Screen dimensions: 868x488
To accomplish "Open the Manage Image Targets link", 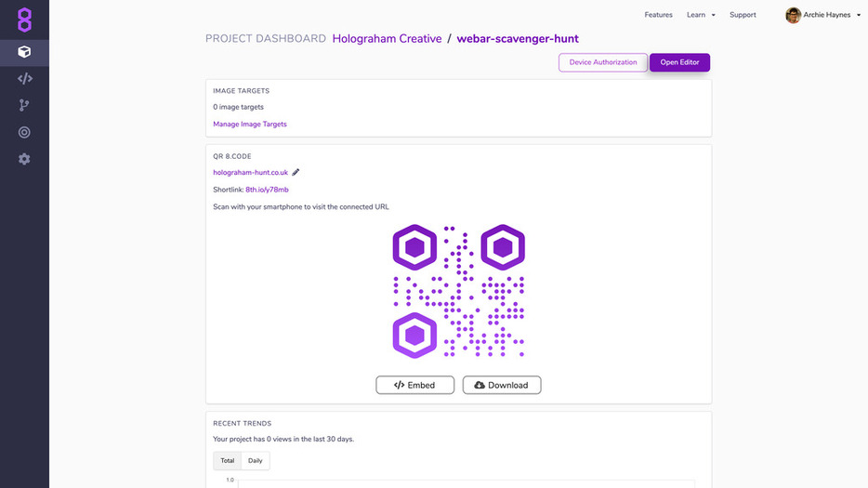I will point(250,124).
